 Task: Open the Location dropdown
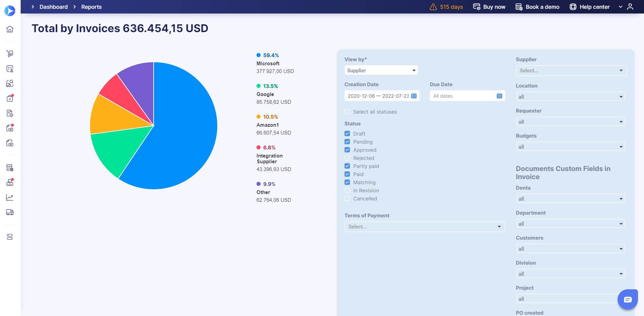(x=571, y=97)
